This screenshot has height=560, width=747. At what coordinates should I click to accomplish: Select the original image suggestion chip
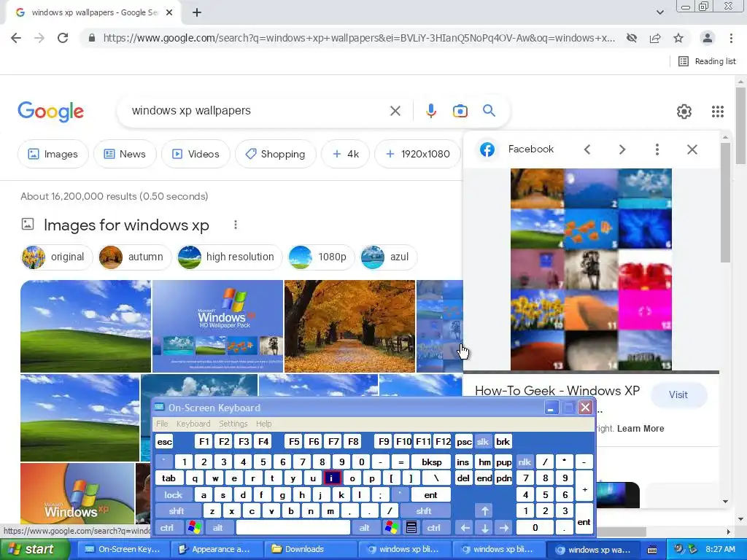55,257
